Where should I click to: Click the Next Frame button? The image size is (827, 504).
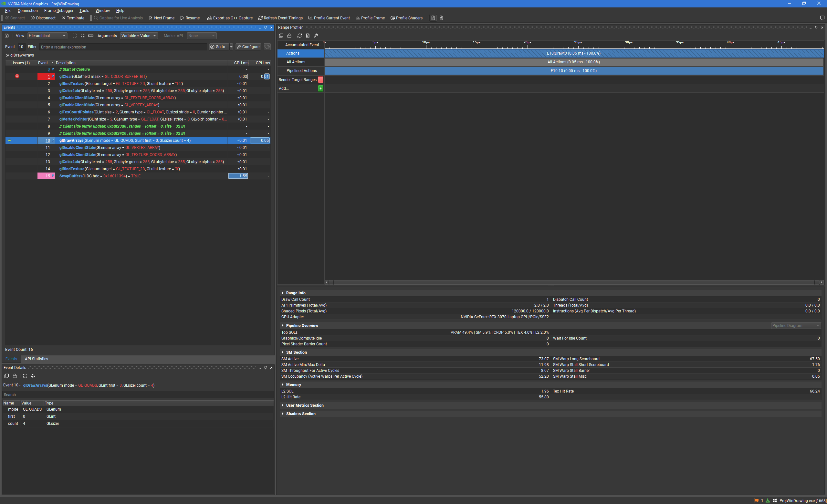162,18
